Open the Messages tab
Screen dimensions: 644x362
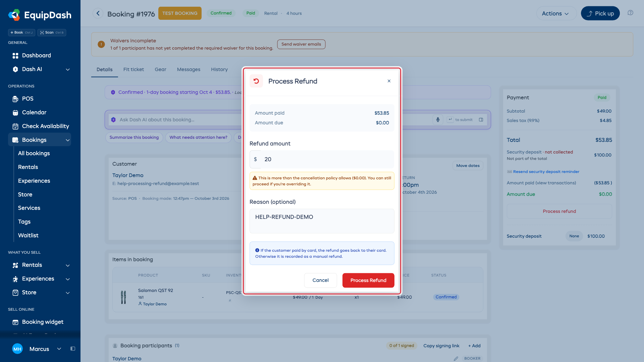(x=189, y=69)
